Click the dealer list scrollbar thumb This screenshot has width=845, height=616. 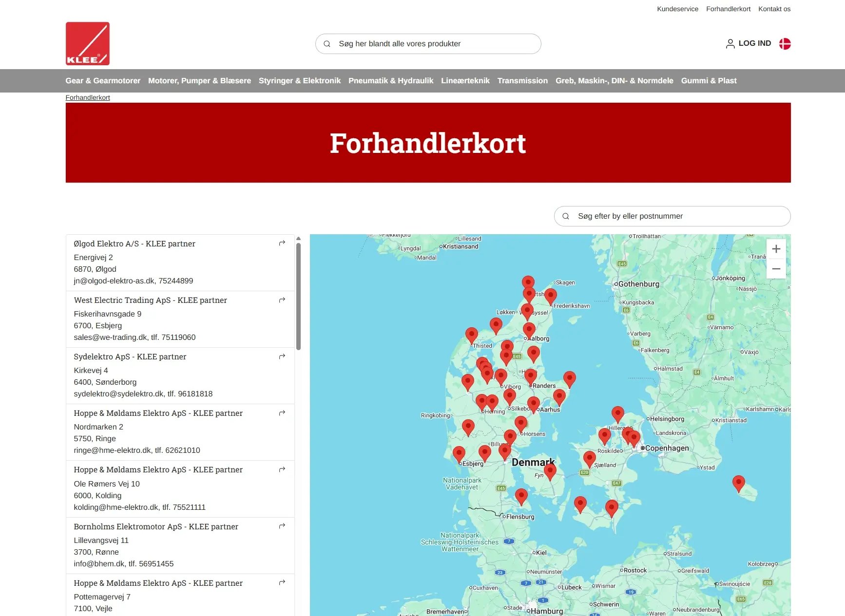point(298,296)
